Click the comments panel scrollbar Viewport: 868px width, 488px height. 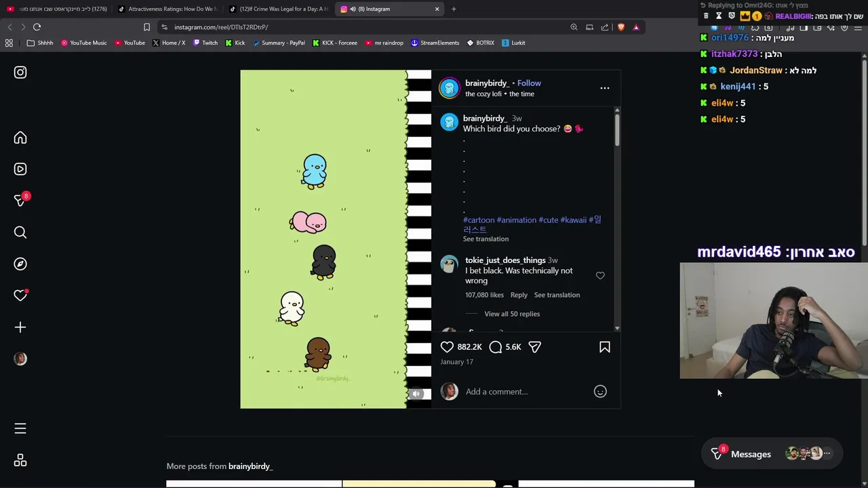pyautogui.click(x=617, y=129)
